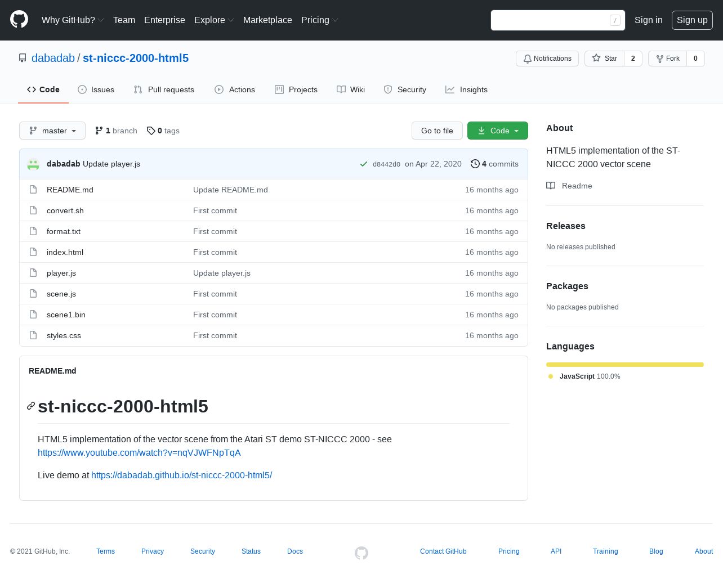Open the d8442d0 commit hash

(x=386, y=164)
